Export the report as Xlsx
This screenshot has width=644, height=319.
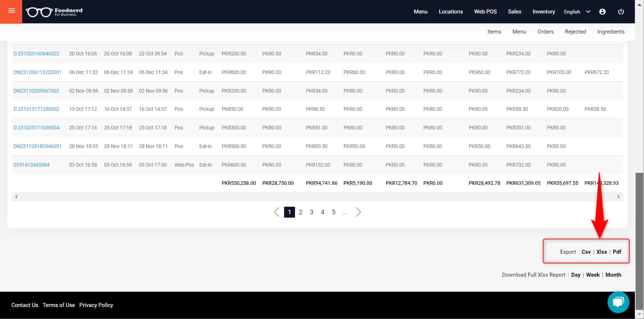[x=602, y=252]
